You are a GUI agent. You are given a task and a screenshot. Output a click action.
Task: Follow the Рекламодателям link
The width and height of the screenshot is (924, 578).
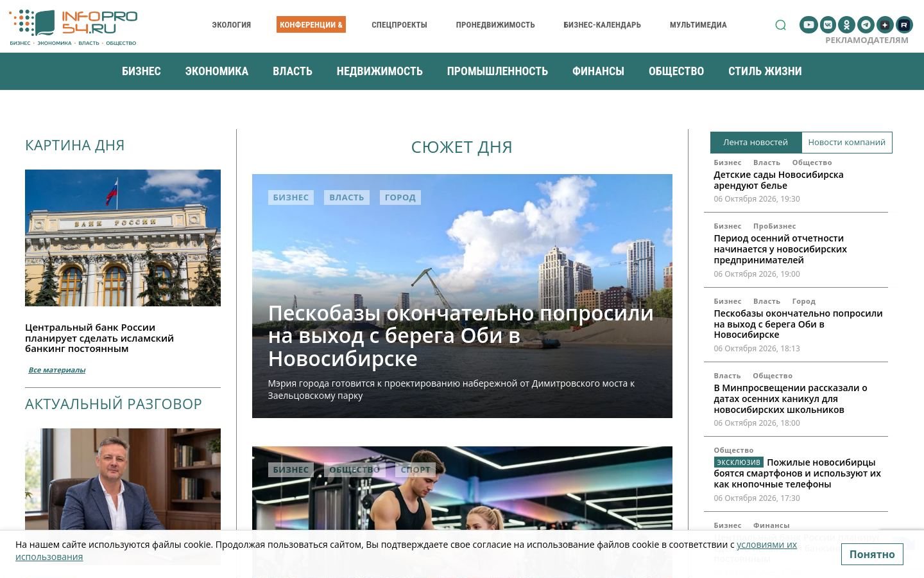click(867, 40)
